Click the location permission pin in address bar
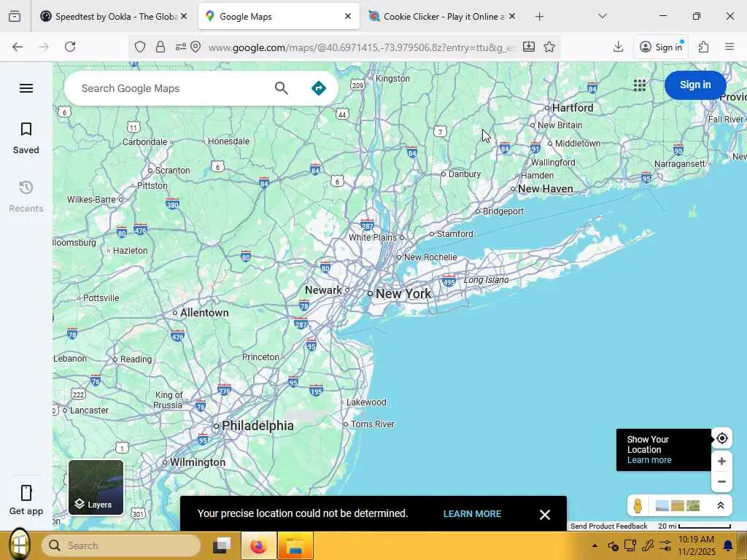 [x=196, y=47]
